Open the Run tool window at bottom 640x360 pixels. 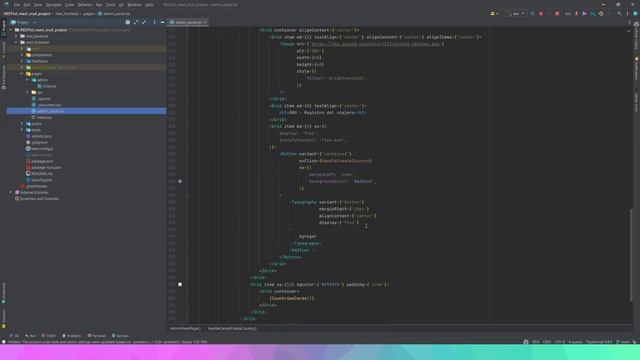pyautogui.click(x=30, y=336)
